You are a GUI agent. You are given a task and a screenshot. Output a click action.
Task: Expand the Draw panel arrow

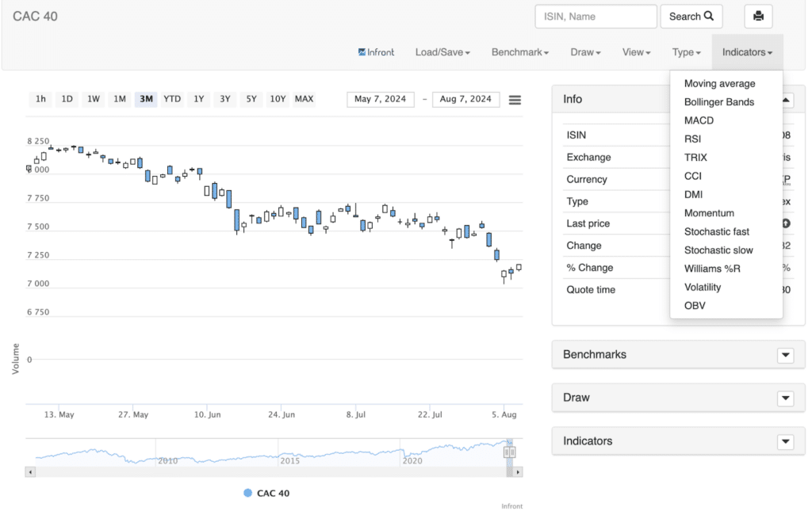coord(786,398)
